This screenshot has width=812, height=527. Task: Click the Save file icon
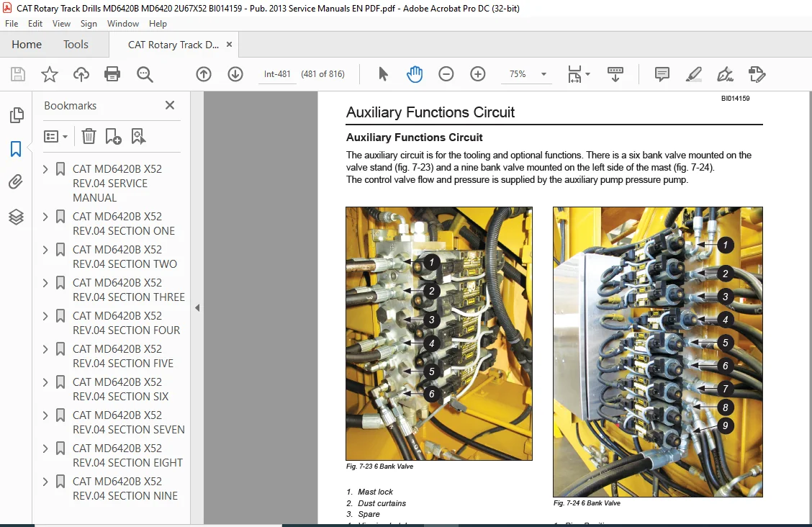tap(18, 74)
